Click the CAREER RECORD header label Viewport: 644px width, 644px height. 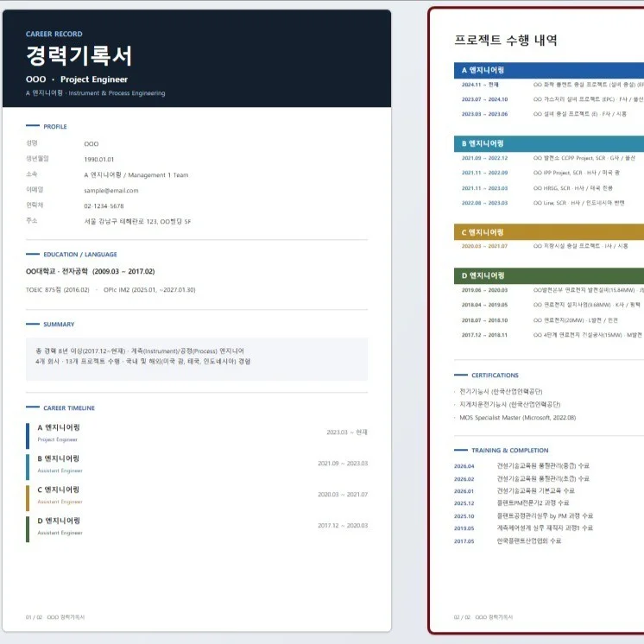click(54, 34)
